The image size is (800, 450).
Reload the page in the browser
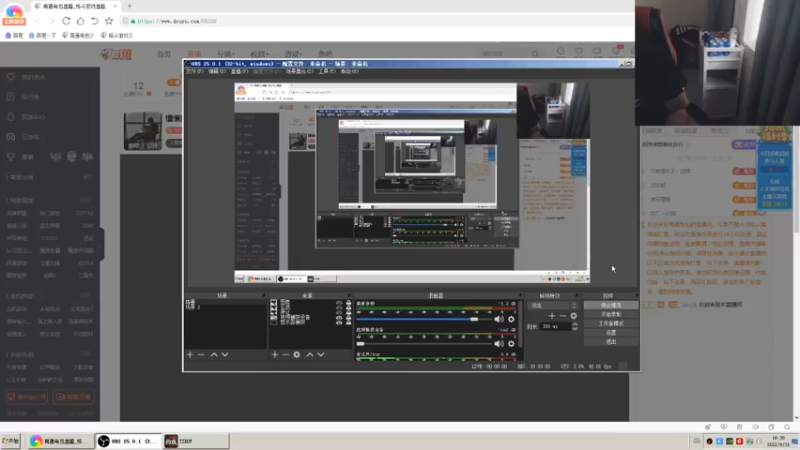click(66, 21)
